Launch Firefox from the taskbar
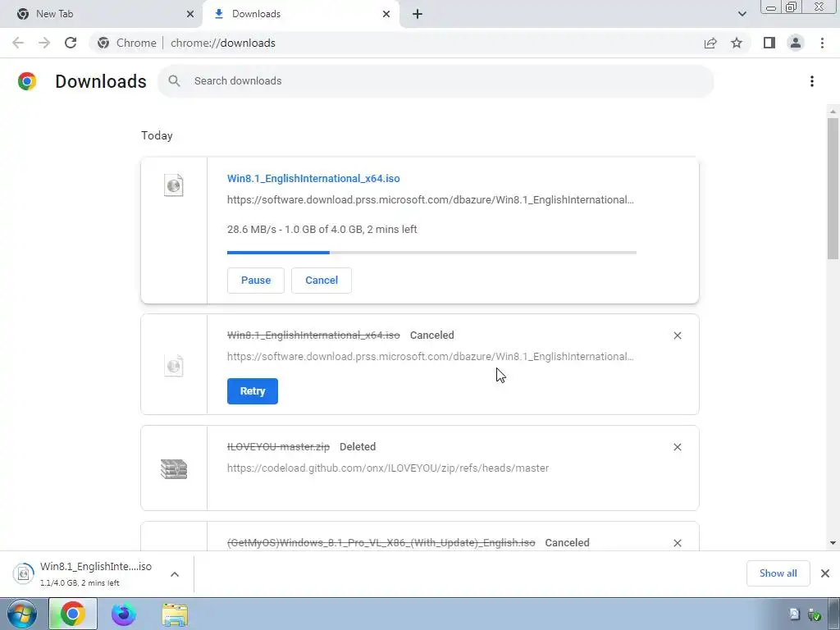The height and width of the screenshot is (630, 840). (124, 614)
